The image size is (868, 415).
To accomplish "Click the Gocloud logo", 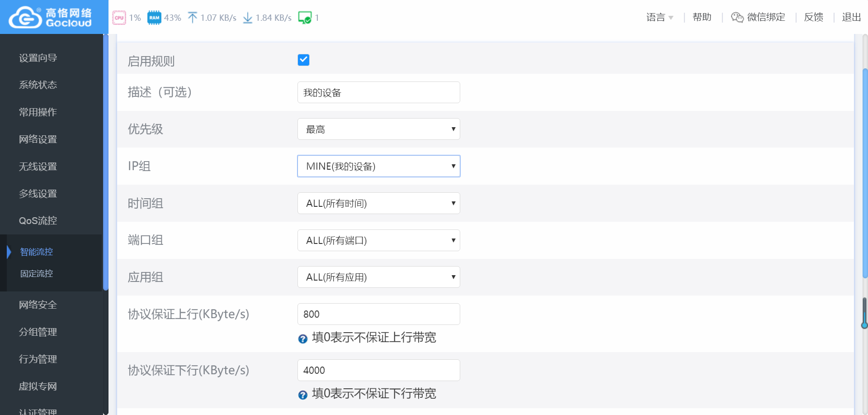I will (x=50, y=17).
